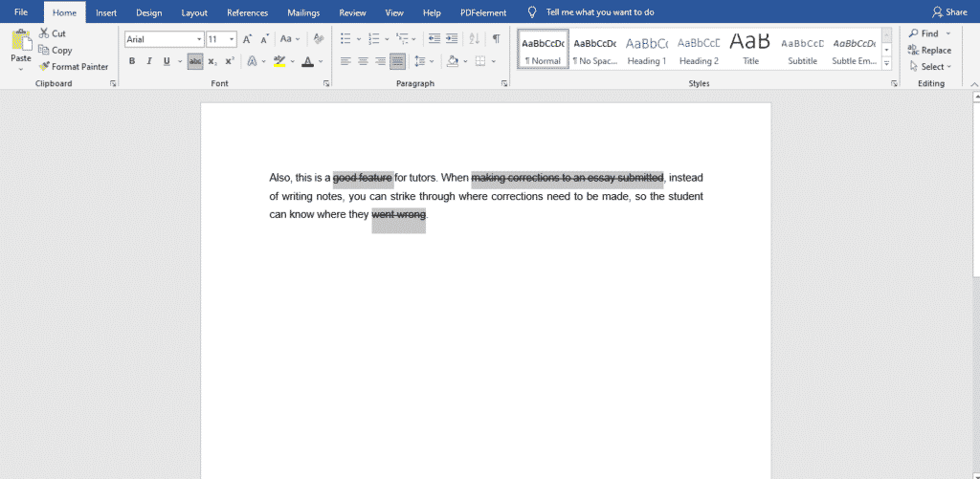Toggle bold formatting
The height and width of the screenshot is (479, 980).
[x=132, y=61]
